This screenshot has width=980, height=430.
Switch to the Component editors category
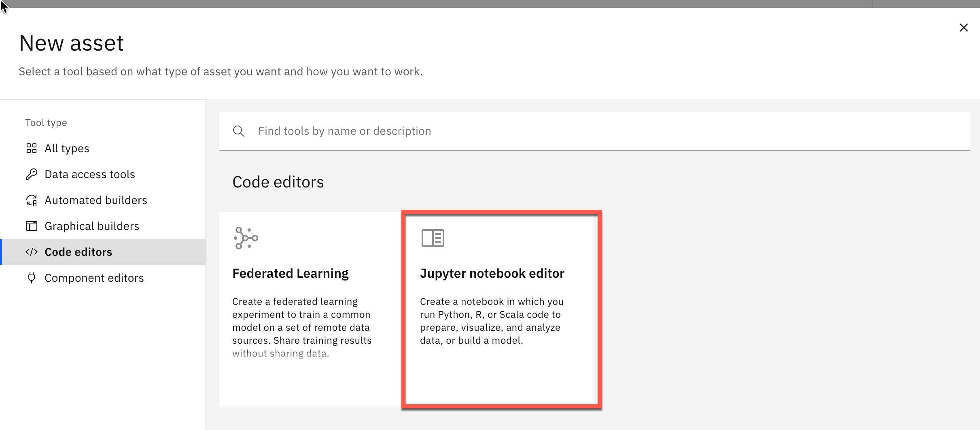coord(94,278)
